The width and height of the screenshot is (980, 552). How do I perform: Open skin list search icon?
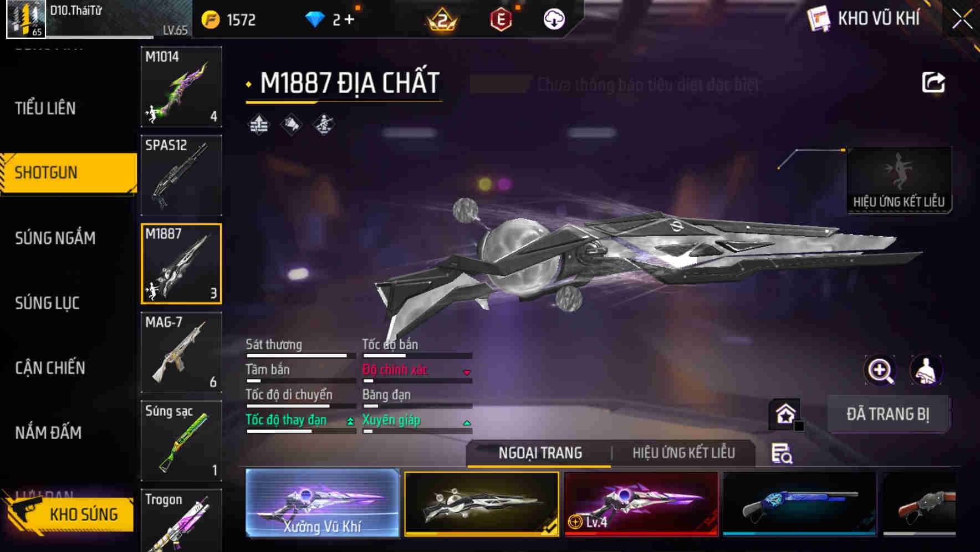tap(782, 453)
